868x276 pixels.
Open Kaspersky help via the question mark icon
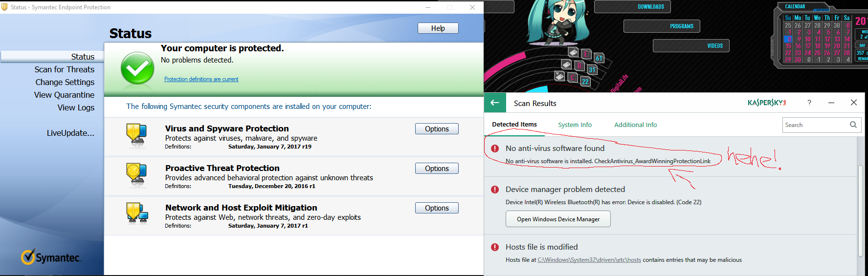(809, 103)
